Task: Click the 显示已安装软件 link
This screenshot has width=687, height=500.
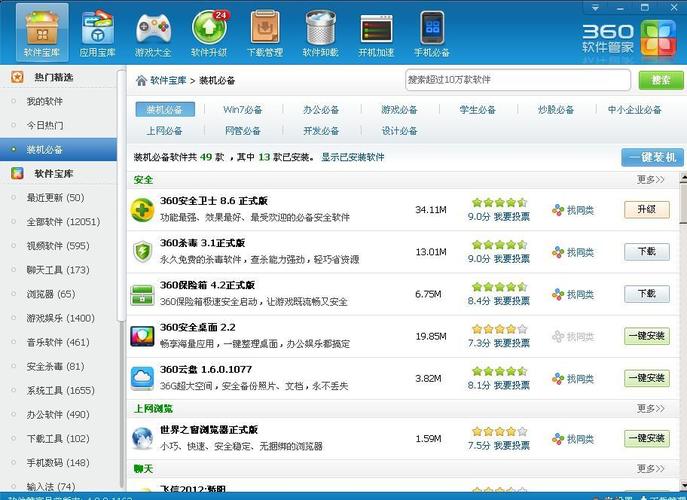Action: tap(353, 157)
